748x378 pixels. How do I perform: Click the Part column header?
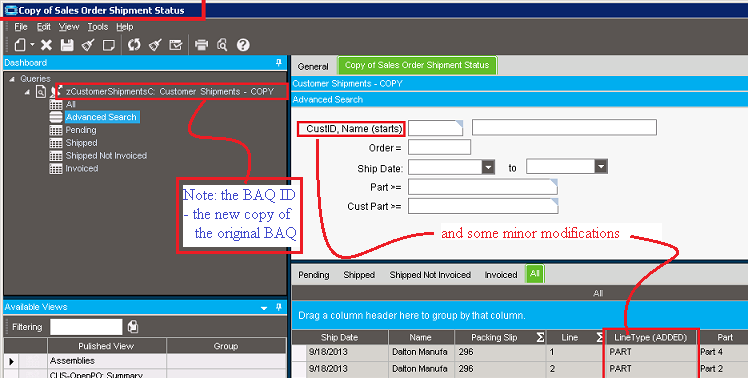724,337
